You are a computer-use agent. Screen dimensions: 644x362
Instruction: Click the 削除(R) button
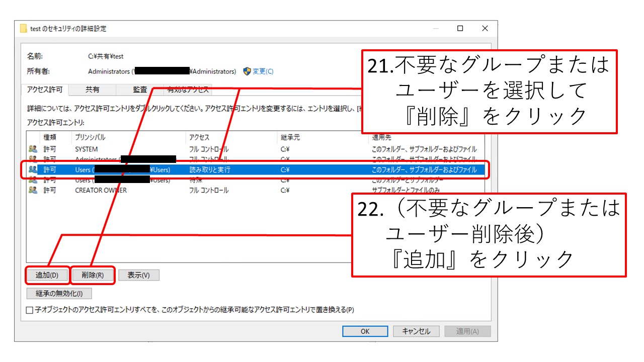[x=93, y=275]
